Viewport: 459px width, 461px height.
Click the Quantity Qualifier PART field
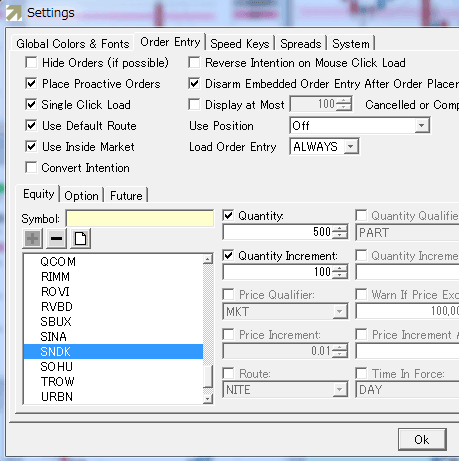[407, 232]
